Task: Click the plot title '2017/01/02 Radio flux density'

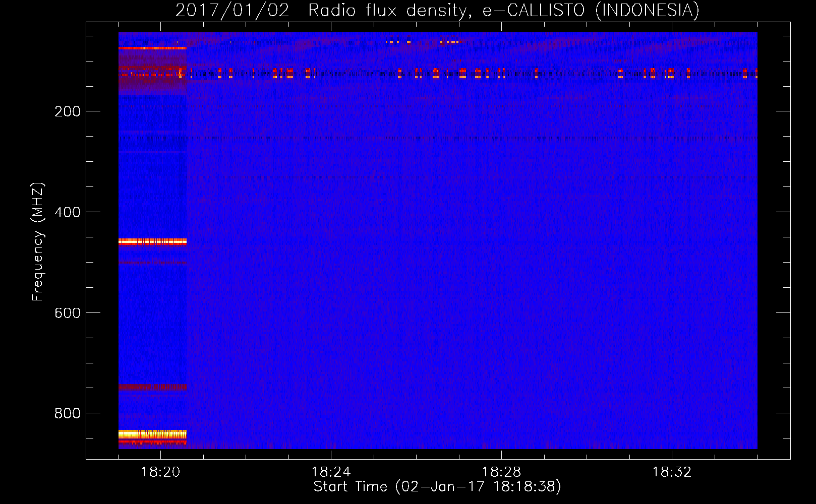Action: [x=321, y=11]
